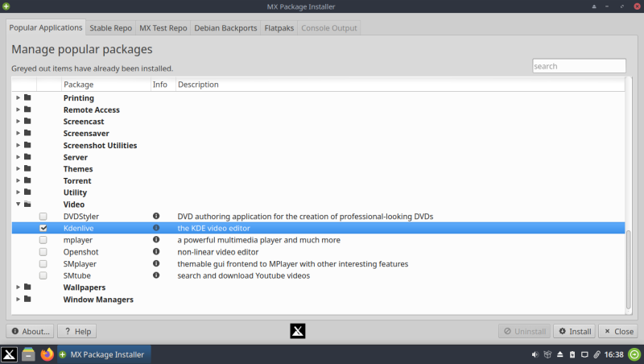The image size is (644, 364).
Task: Select Popular Applications tab
Action: coord(46,27)
